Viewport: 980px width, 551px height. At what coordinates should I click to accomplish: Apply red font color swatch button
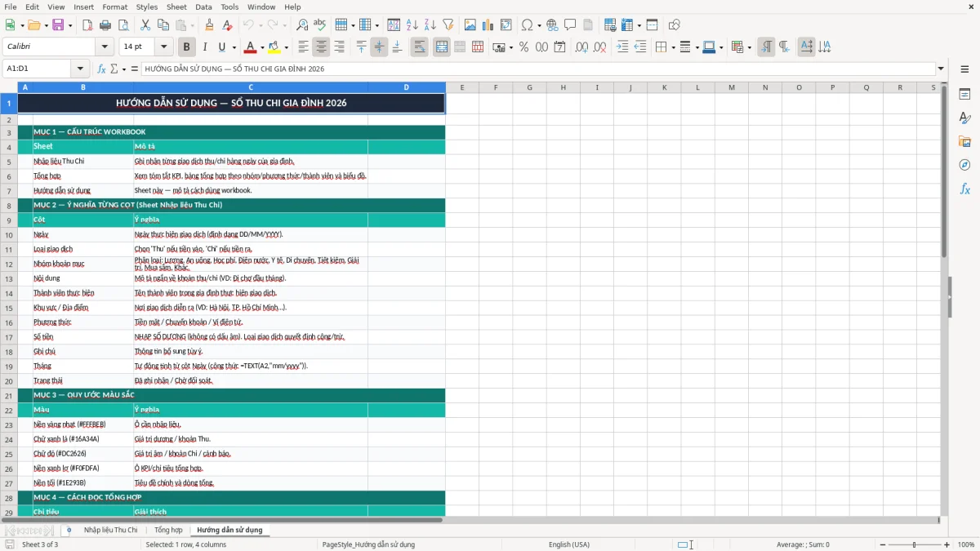click(x=251, y=47)
